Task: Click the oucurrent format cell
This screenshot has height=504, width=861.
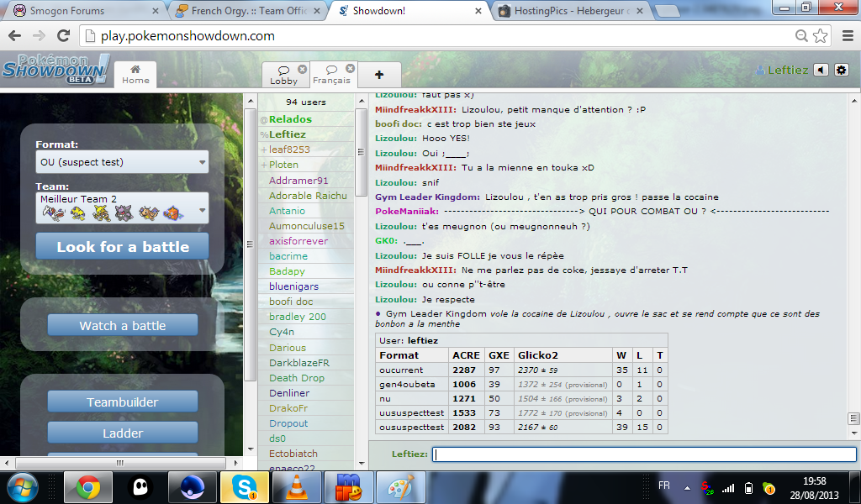Action: (x=412, y=370)
